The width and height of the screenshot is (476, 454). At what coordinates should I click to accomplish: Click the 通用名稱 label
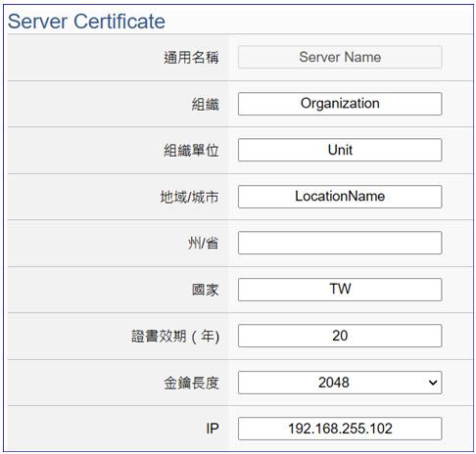[191, 58]
